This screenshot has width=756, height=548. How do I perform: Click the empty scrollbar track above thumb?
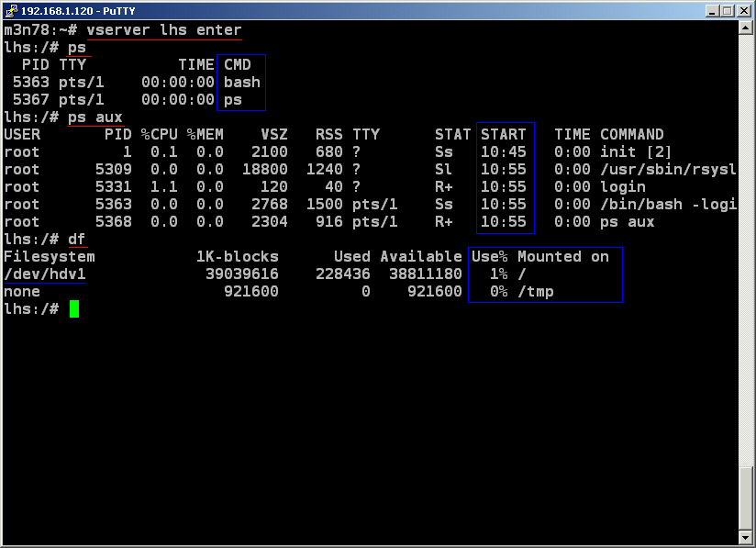coord(745,248)
